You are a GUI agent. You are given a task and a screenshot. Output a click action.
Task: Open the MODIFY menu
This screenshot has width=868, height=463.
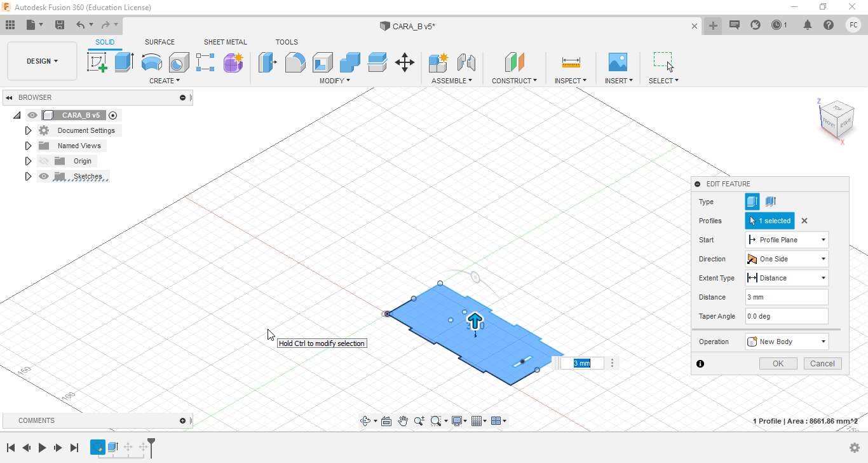point(335,81)
